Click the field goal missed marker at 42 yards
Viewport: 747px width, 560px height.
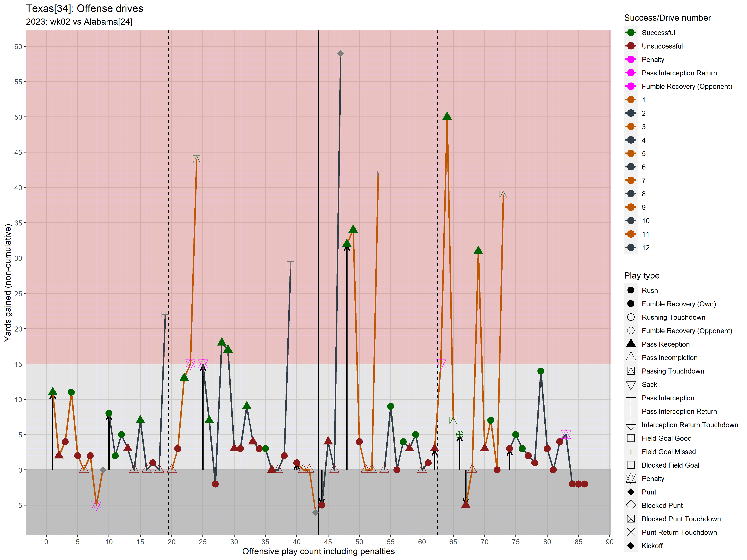click(378, 173)
